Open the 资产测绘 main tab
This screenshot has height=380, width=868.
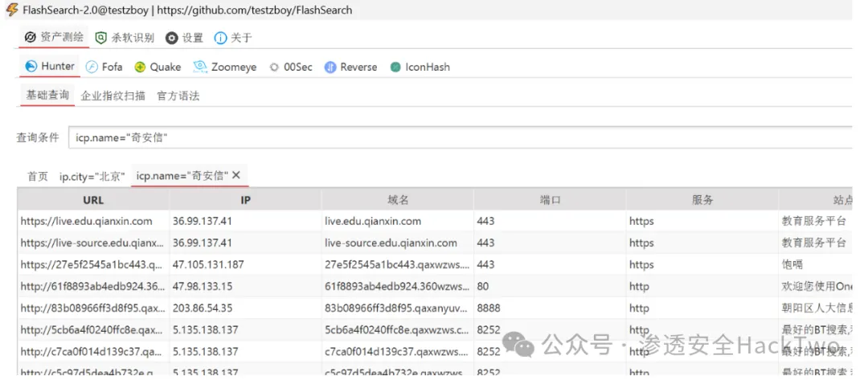click(54, 38)
